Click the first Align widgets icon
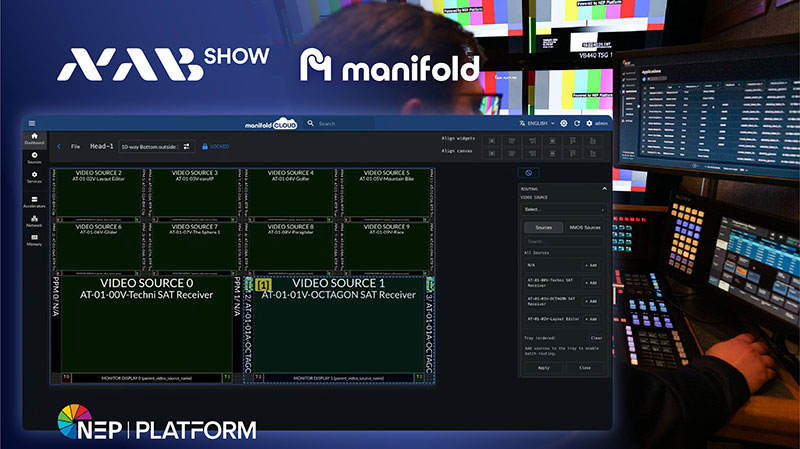The width and height of the screenshot is (800, 449). point(492,141)
